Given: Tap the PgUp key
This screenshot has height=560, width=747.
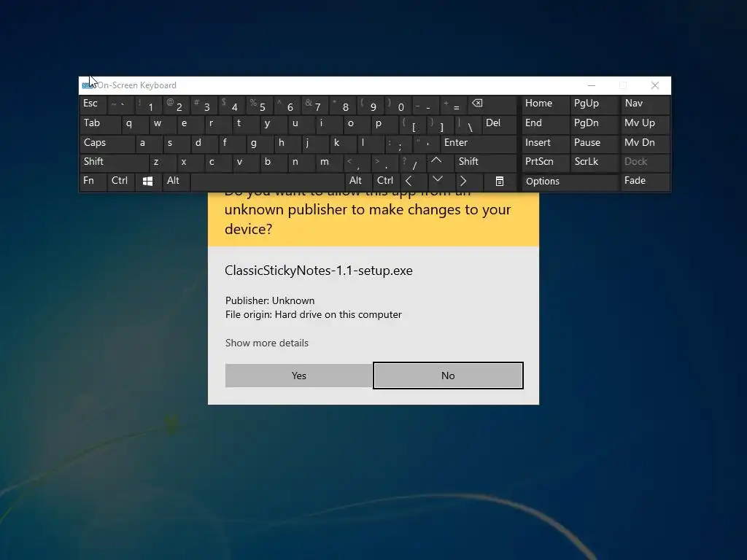Looking at the screenshot, I should (x=594, y=104).
